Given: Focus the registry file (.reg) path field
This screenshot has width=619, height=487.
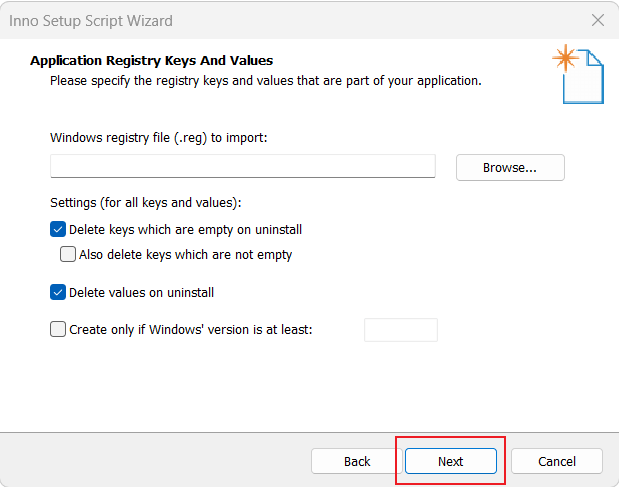Looking at the screenshot, I should point(243,166).
